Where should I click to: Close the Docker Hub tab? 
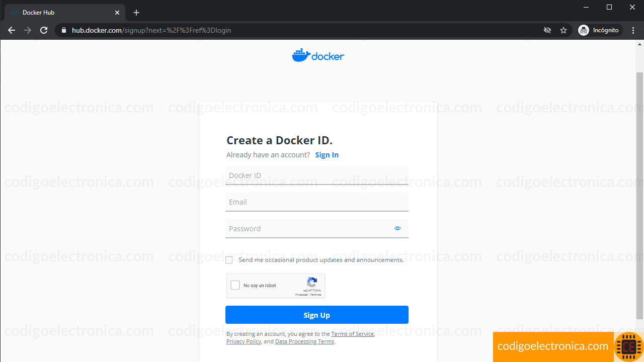pyautogui.click(x=117, y=13)
